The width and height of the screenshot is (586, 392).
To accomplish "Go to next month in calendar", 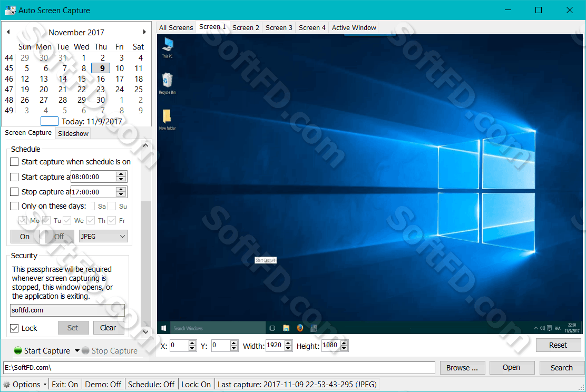I will (x=144, y=32).
